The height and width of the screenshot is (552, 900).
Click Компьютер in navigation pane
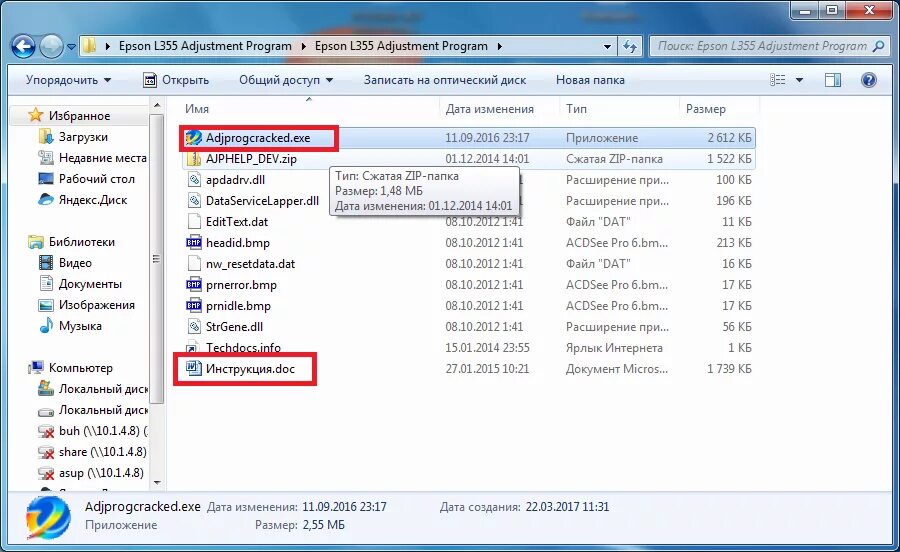[80, 368]
